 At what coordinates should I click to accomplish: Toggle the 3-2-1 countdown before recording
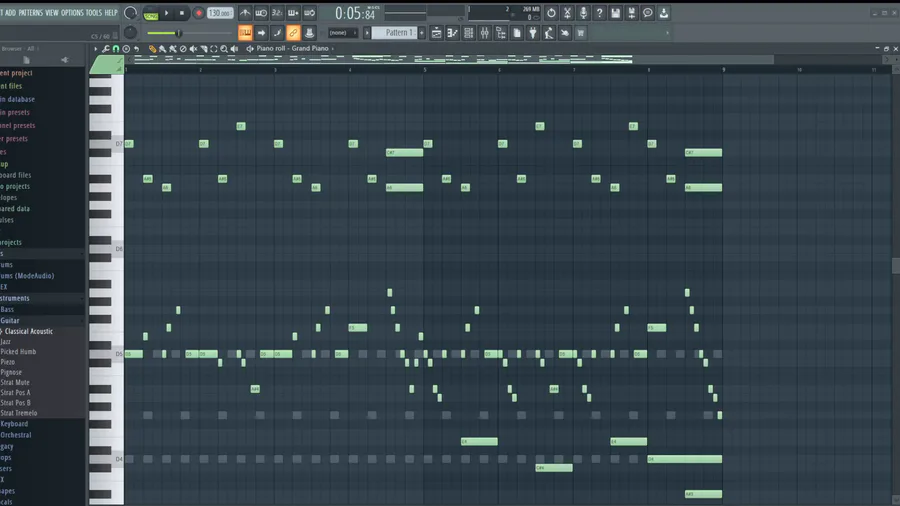[277, 13]
